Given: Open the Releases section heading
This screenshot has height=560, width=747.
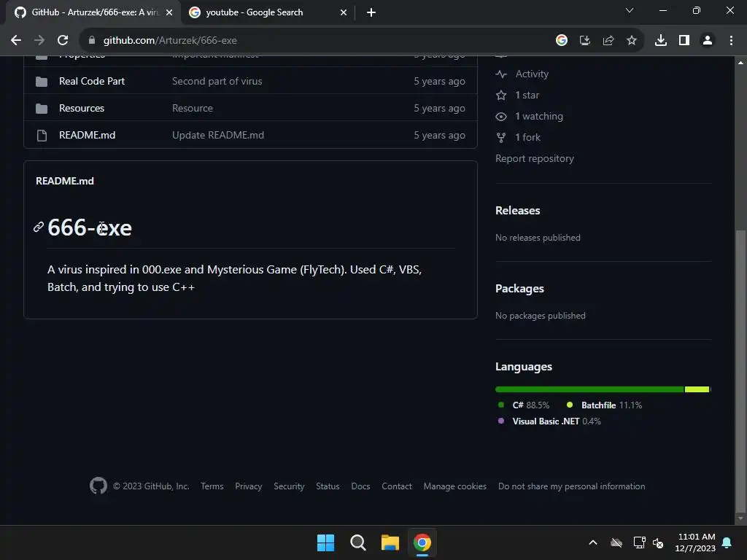Looking at the screenshot, I should [517, 211].
